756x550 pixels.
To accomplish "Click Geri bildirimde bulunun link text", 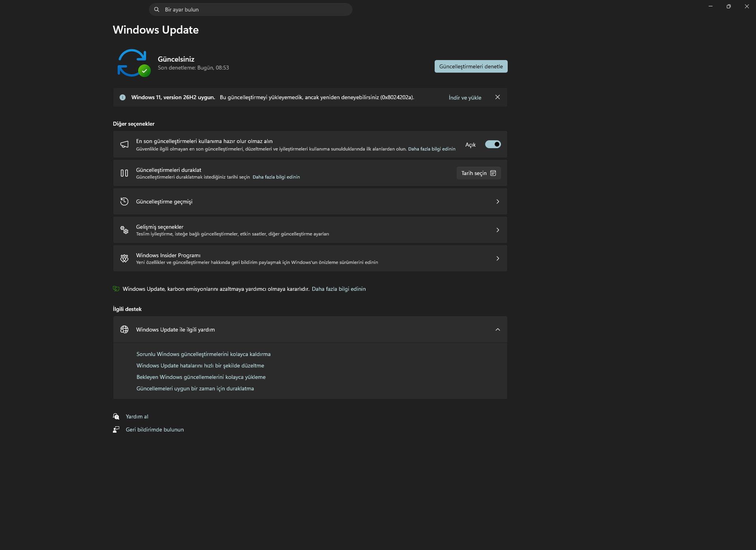I will (155, 429).
